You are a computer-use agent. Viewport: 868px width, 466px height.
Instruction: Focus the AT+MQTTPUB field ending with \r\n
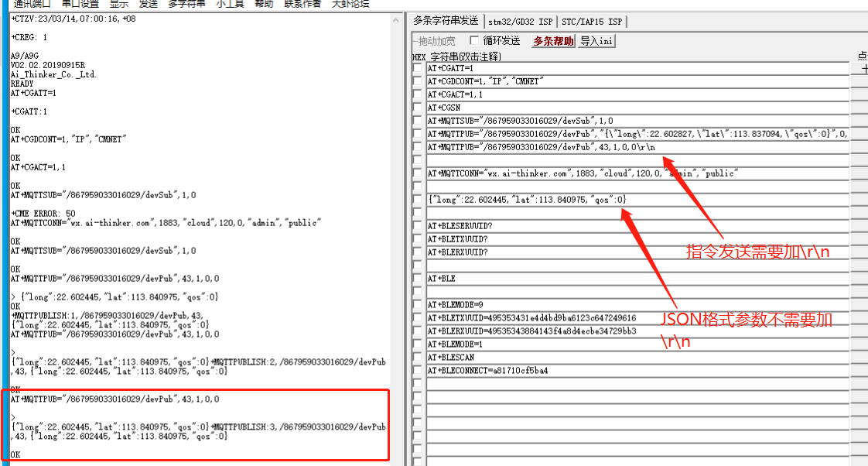click(637, 147)
